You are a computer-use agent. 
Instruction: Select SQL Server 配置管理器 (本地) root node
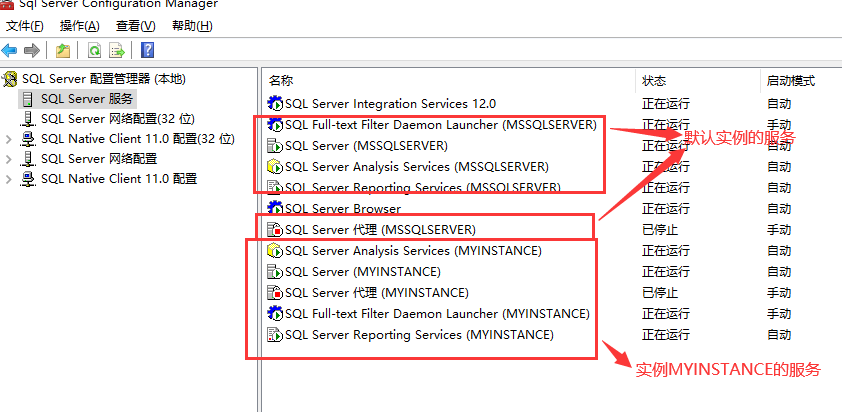click(104, 79)
